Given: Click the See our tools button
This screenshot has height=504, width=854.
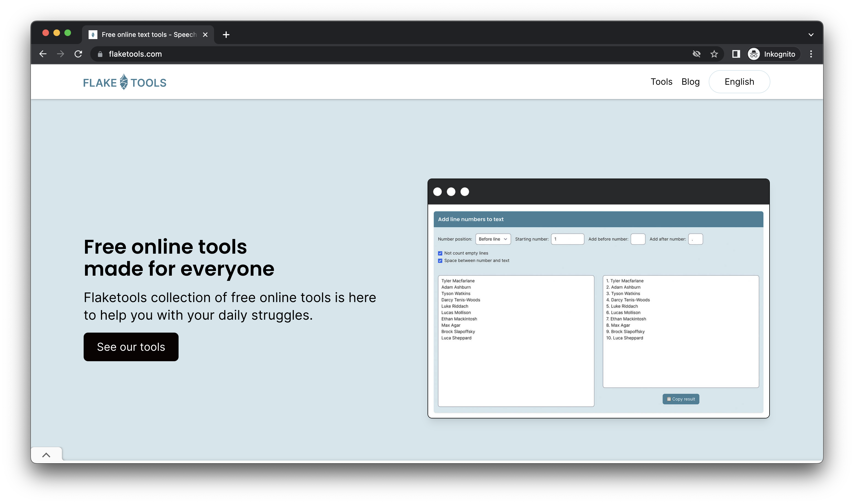Looking at the screenshot, I should [x=131, y=347].
